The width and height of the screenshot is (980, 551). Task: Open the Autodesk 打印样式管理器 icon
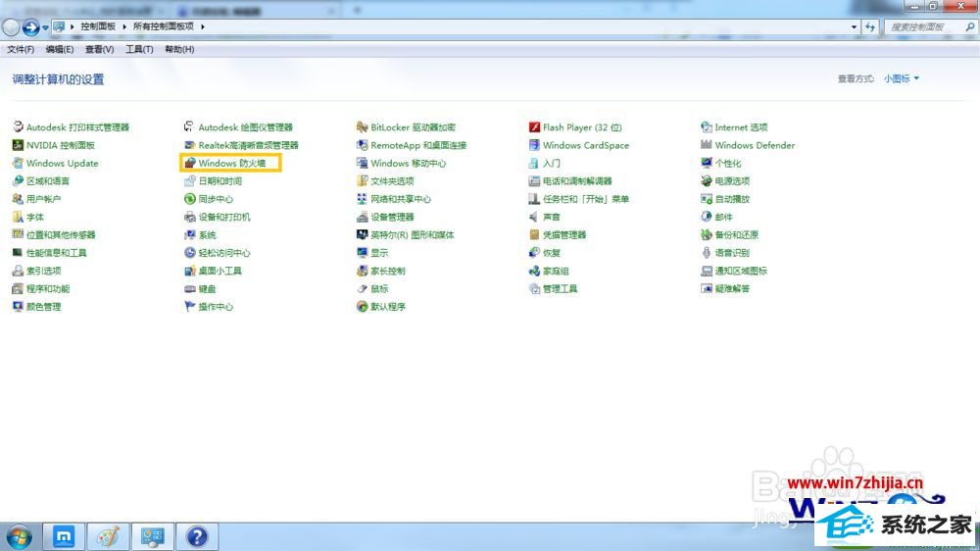(18, 126)
